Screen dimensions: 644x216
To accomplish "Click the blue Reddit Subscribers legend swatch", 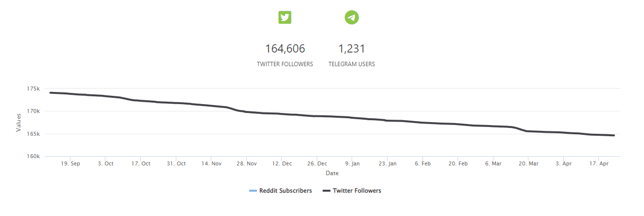I will click(x=253, y=191).
